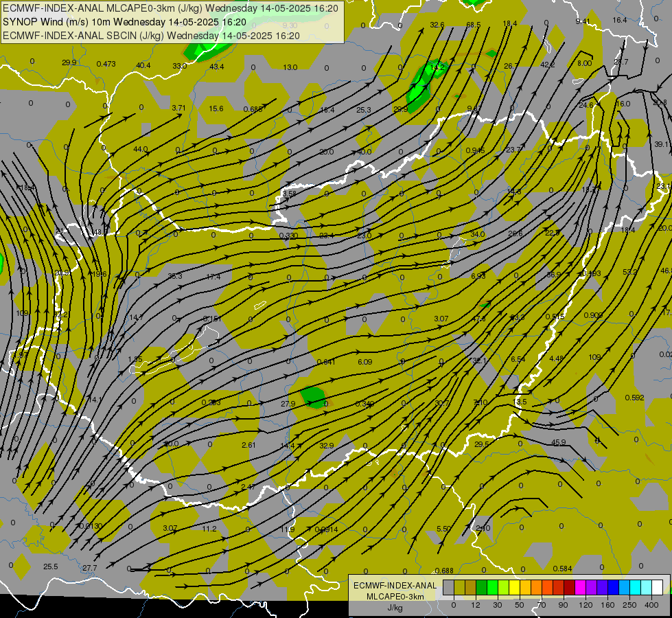Click the MLCAPE0-3km title line in header box
Image resolution: width=672 pixels, height=618 pixels.
[170, 8]
